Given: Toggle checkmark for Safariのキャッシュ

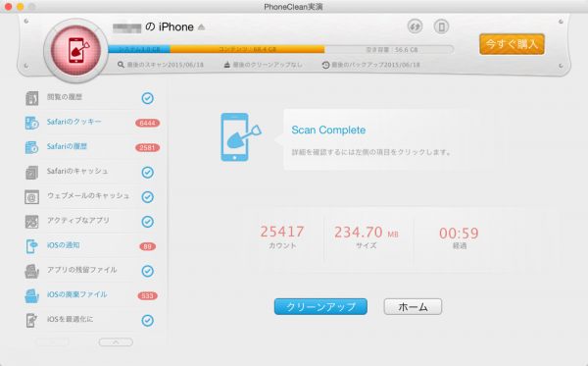Looking at the screenshot, I should click(x=147, y=173).
